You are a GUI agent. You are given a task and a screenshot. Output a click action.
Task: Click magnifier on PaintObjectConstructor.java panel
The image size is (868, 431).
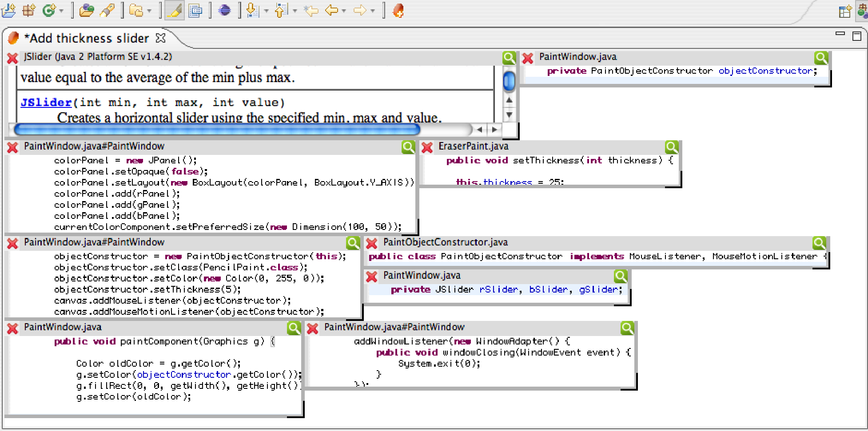819,243
